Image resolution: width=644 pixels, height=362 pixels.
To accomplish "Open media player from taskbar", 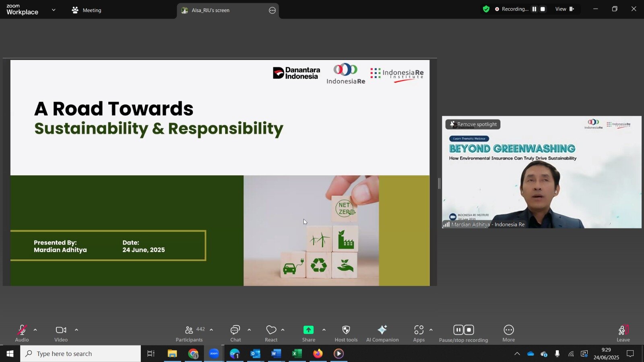I will point(339,354).
